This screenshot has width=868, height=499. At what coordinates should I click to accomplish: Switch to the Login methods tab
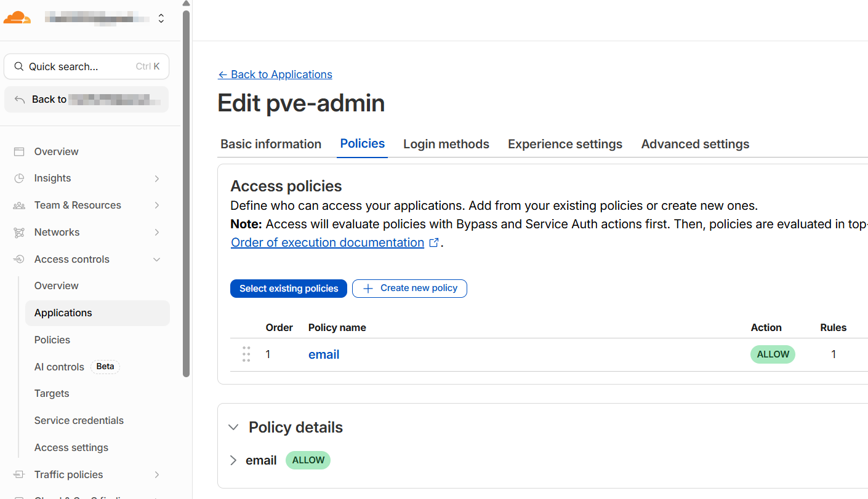point(446,144)
